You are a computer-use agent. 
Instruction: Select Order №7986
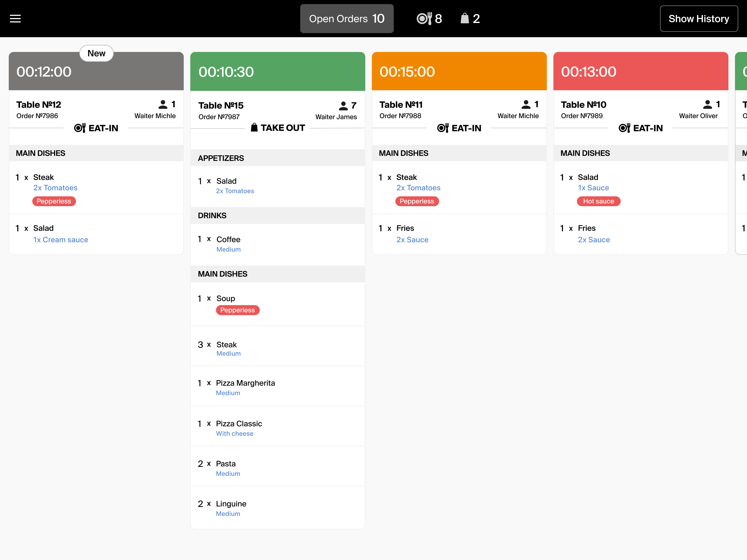pos(37,116)
